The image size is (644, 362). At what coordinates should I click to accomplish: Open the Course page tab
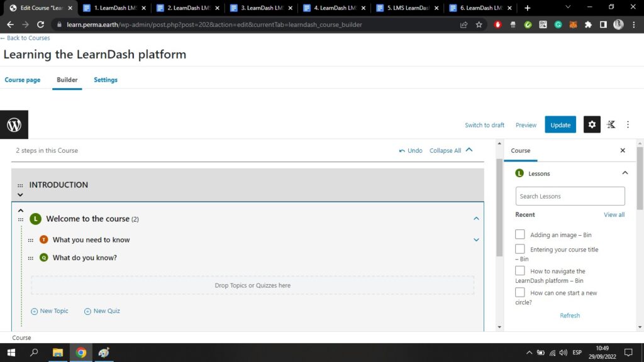click(x=23, y=80)
